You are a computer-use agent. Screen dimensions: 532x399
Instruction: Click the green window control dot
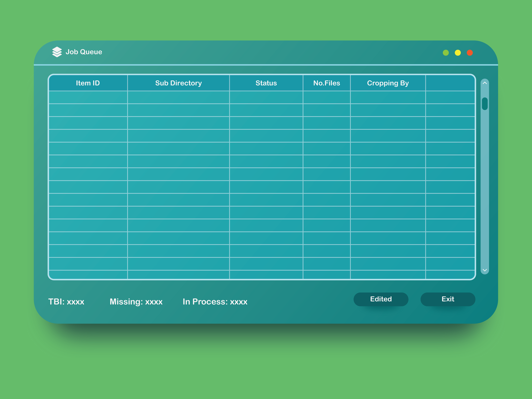point(446,53)
